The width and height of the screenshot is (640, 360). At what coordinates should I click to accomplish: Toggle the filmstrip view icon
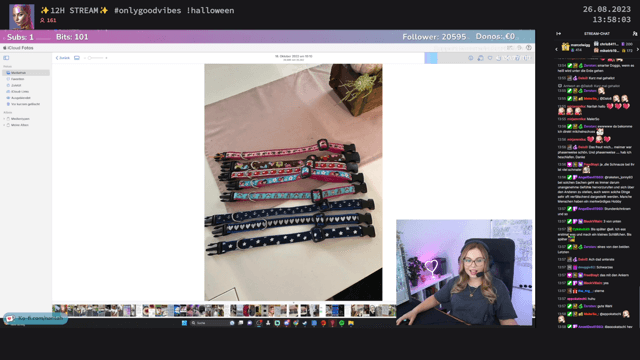[77, 58]
